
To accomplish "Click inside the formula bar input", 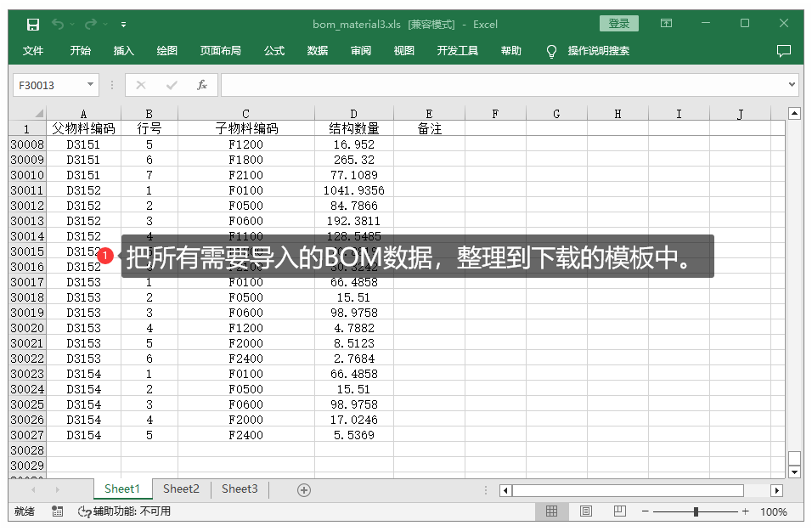I will [504, 85].
